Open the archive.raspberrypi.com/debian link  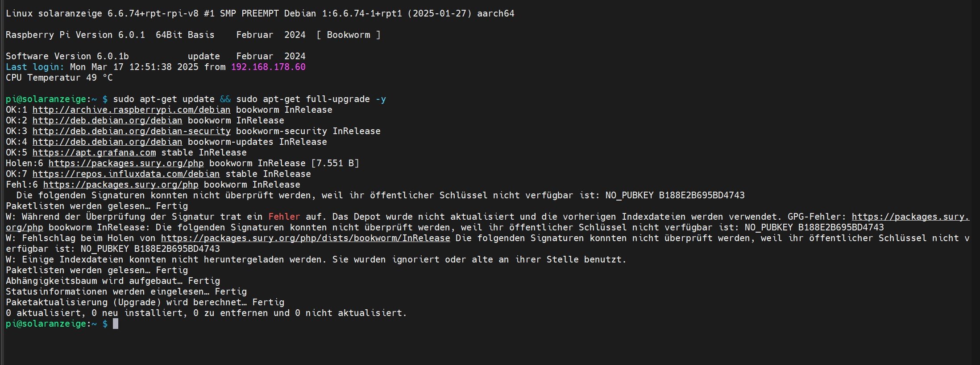tap(131, 110)
